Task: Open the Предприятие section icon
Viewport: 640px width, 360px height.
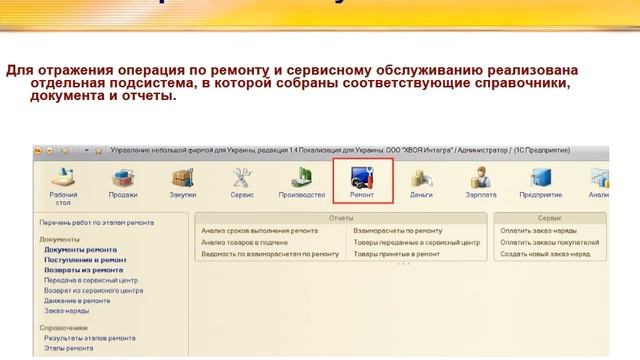Action: [x=540, y=183]
